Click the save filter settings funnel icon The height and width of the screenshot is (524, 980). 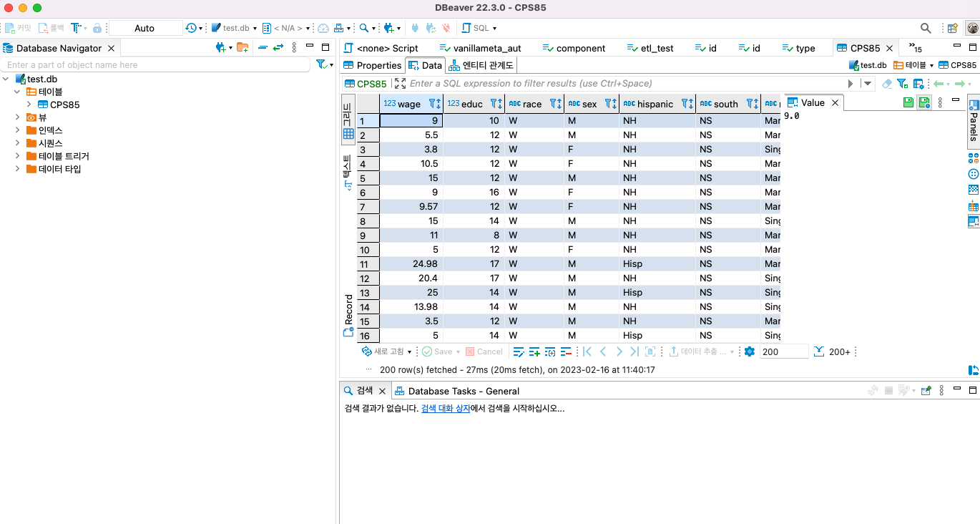point(903,84)
